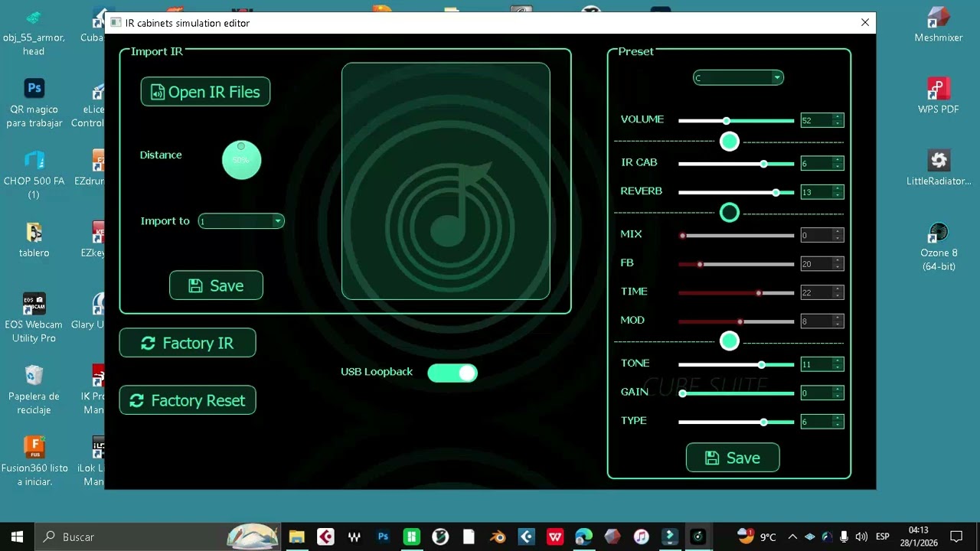Click the system tray microphone icon
This screenshot has height=551, width=980.
pos(844,536)
